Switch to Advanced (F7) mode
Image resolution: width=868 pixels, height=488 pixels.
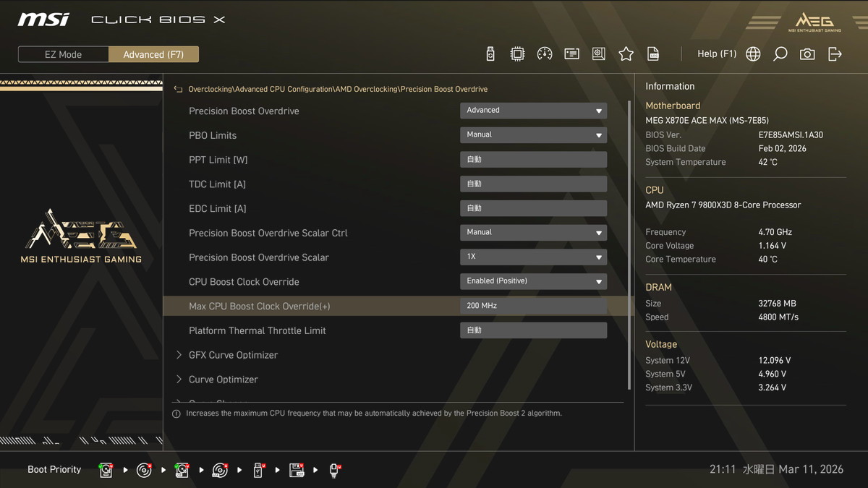(153, 54)
